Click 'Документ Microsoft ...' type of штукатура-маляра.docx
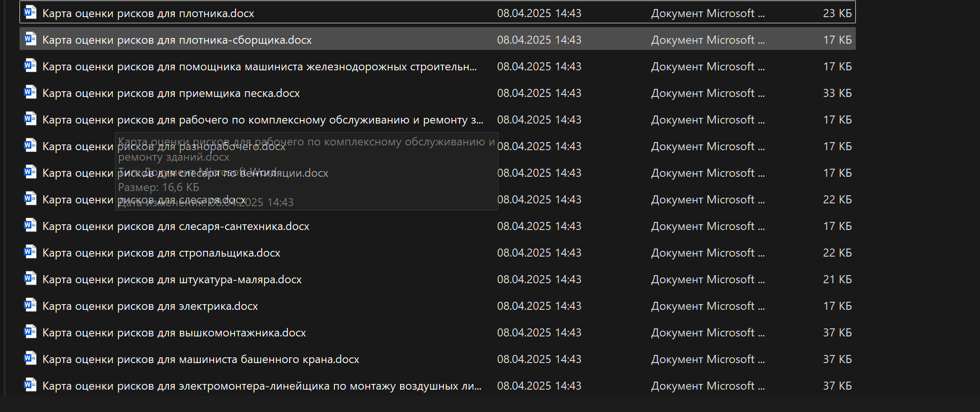980x412 pixels. tap(708, 279)
